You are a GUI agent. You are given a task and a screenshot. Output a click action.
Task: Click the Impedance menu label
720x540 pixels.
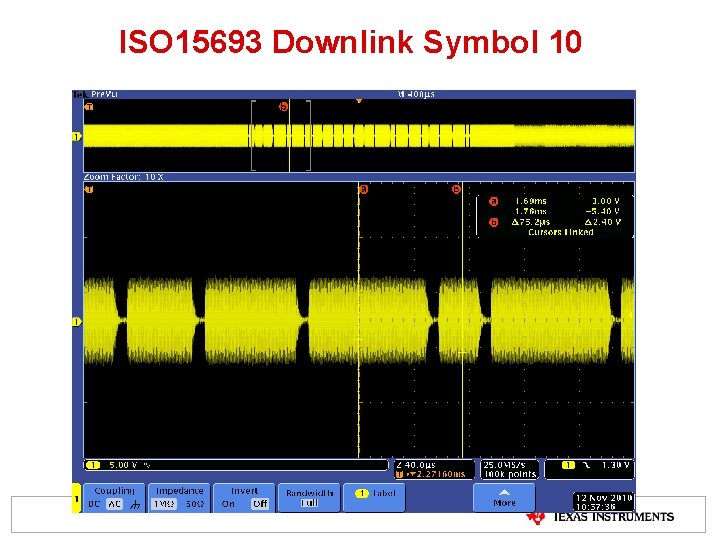tap(180, 490)
